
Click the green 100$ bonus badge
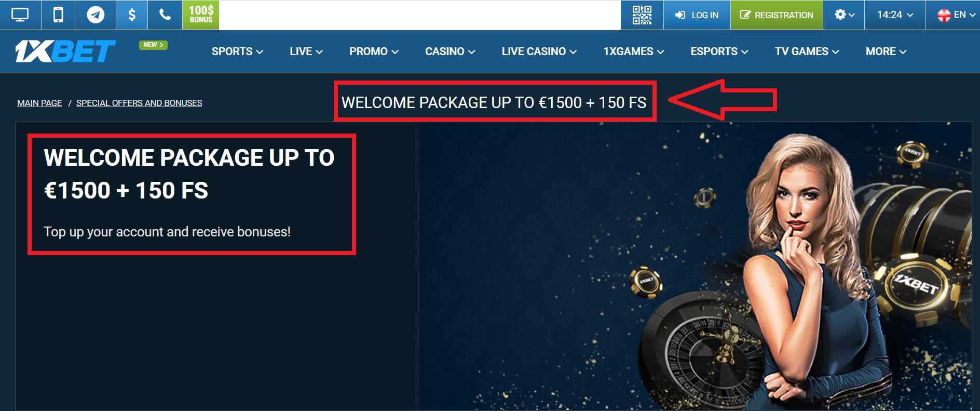pos(201,15)
